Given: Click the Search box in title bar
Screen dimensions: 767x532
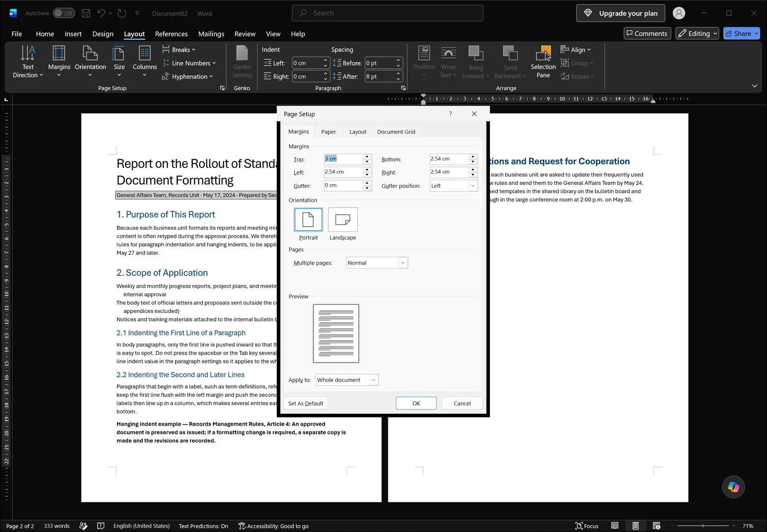Looking at the screenshot, I should point(387,13).
